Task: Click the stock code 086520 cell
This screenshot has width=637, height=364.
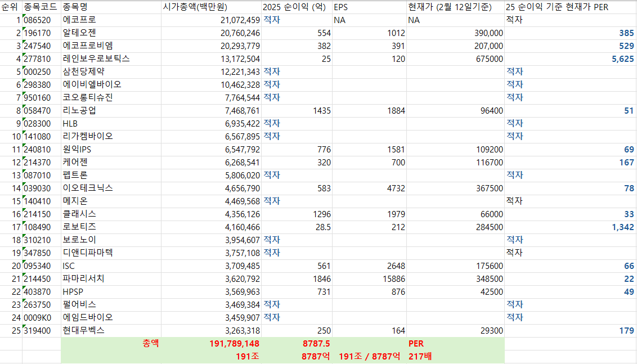Action: click(42, 20)
